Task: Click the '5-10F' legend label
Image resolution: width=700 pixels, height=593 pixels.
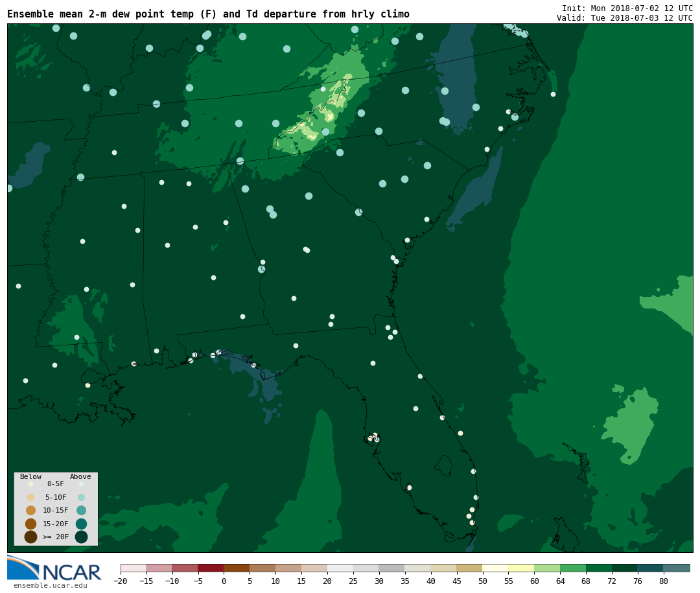Action: (55, 497)
